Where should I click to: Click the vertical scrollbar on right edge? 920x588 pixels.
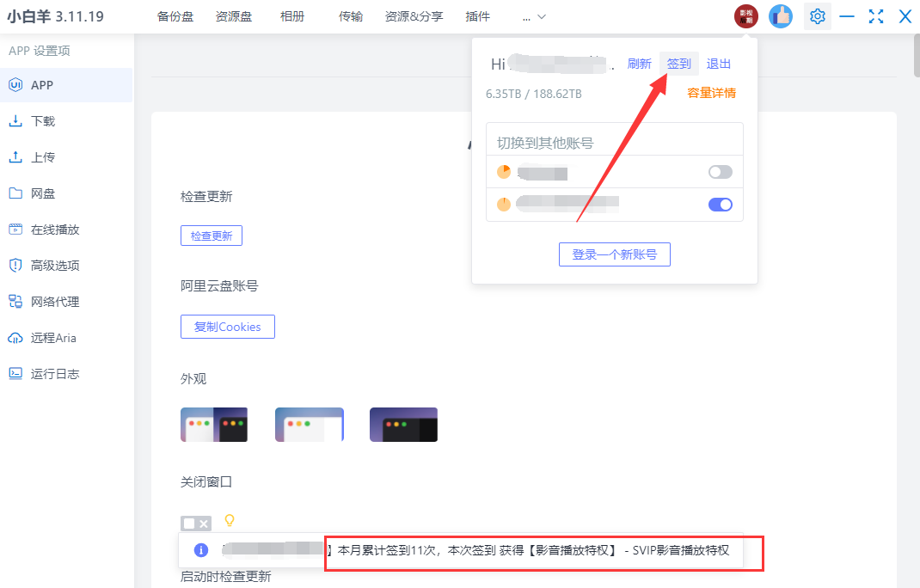coord(917,56)
